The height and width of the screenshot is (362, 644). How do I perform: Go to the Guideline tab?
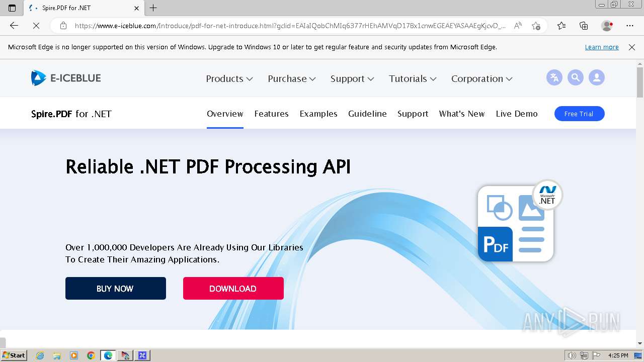click(x=367, y=114)
